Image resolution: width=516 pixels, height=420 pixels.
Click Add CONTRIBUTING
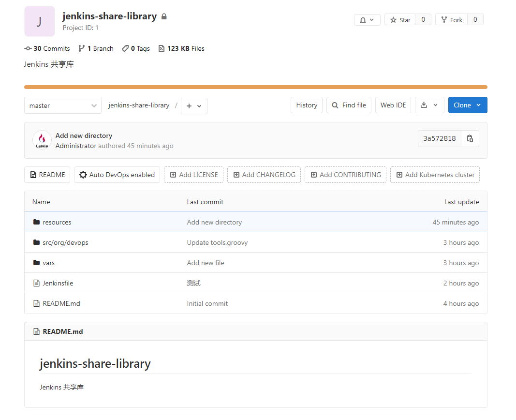coord(346,175)
